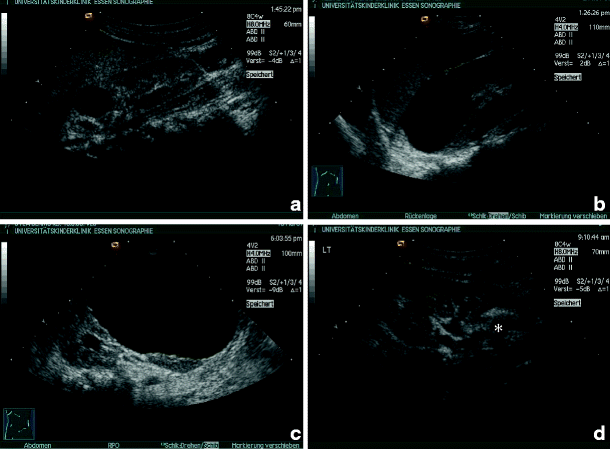
Task: Click the 70mm depth value in panel d
Action: tap(600, 252)
